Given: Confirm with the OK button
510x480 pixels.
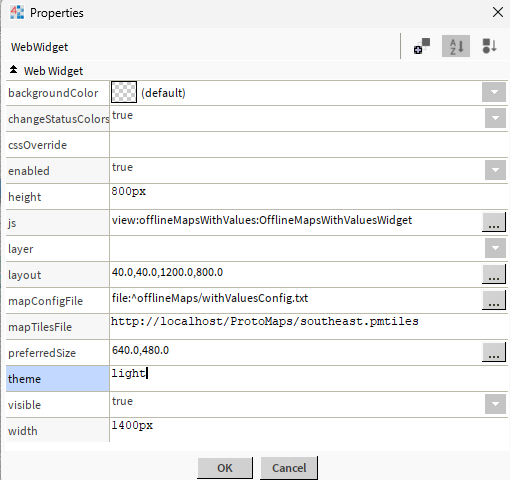Looking at the screenshot, I should (x=225, y=468).
